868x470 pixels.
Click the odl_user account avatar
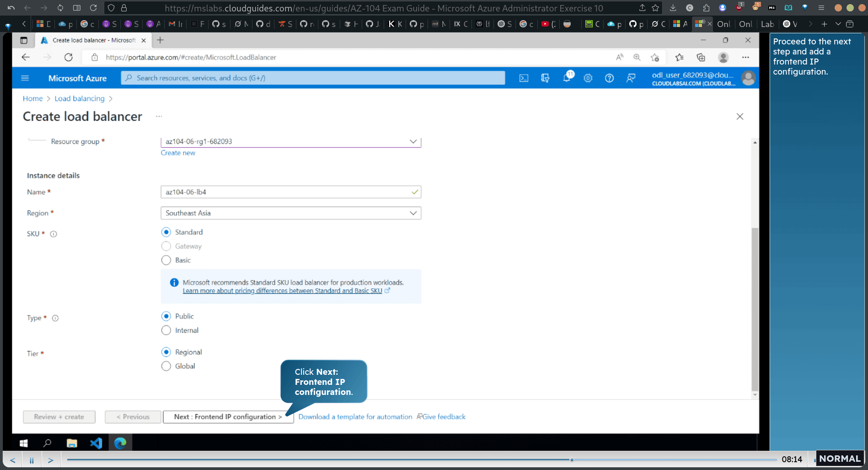pyautogui.click(x=748, y=78)
